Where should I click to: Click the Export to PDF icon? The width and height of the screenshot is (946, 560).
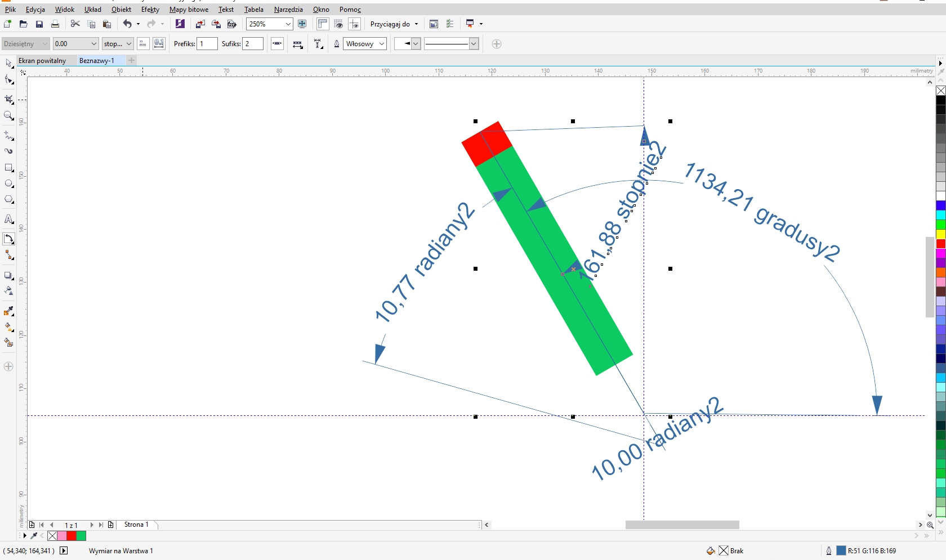pyautogui.click(x=231, y=24)
